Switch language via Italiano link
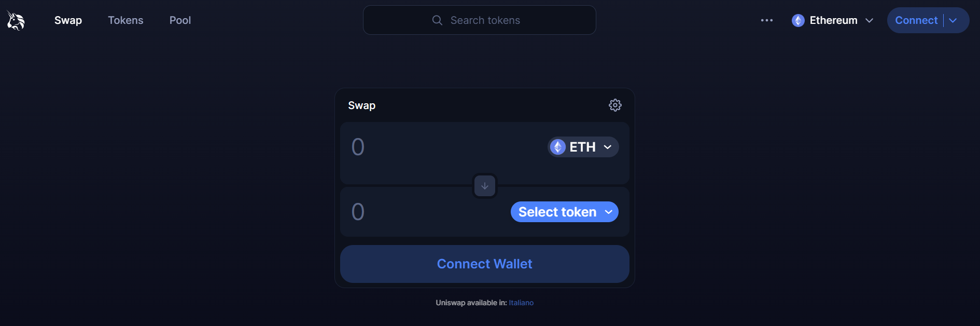Image resolution: width=980 pixels, height=326 pixels. click(521, 303)
